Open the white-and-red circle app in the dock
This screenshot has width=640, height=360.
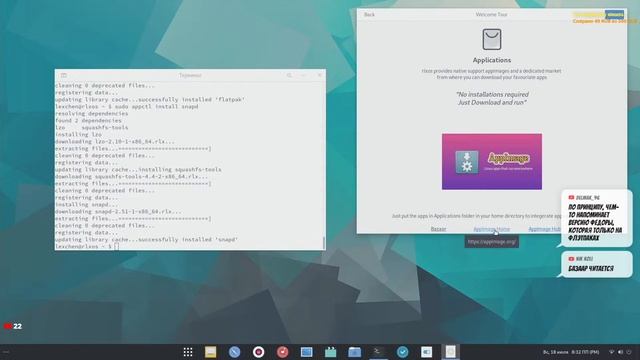coord(258,352)
